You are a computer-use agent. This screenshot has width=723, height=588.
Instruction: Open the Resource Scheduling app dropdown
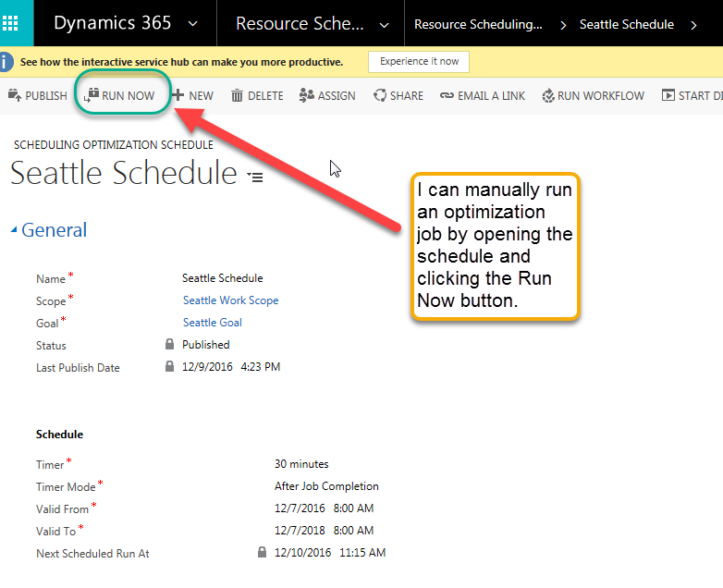click(x=384, y=25)
